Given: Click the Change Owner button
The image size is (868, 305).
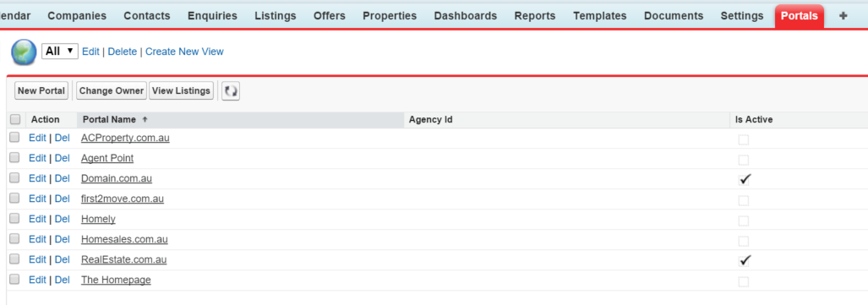Looking at the screenshot, I should tap(112, 90).
